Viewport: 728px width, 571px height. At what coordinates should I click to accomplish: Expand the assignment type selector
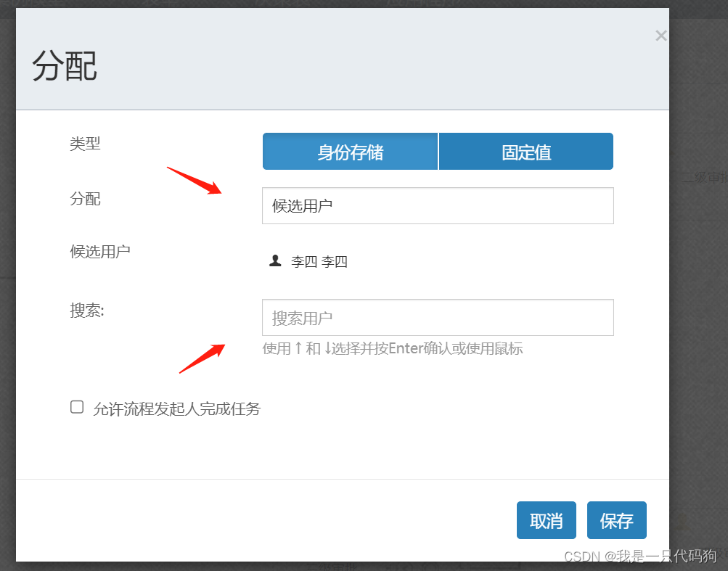pyautogui.click(x=437, y=205)
